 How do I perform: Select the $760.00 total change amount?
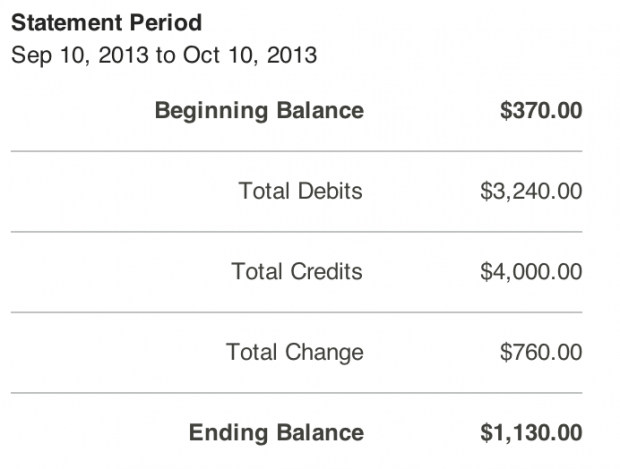[x=540, y=352]
